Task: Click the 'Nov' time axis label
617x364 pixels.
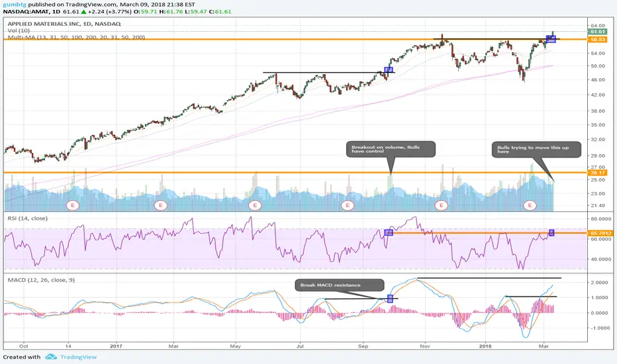Action: click(x=424, y=346)
